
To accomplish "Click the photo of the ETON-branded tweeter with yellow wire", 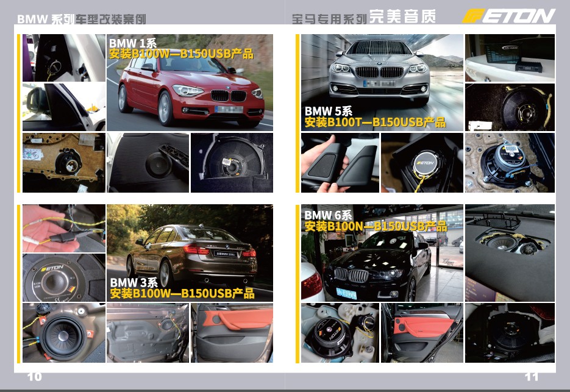I will pyautogui.click(x=422, y=163).
